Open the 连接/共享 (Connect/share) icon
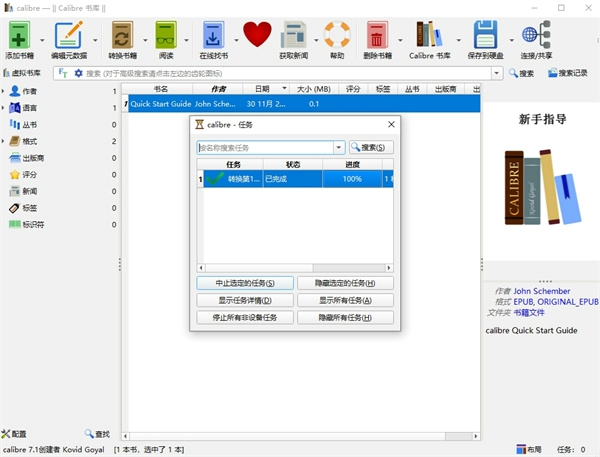 (536, 35)
